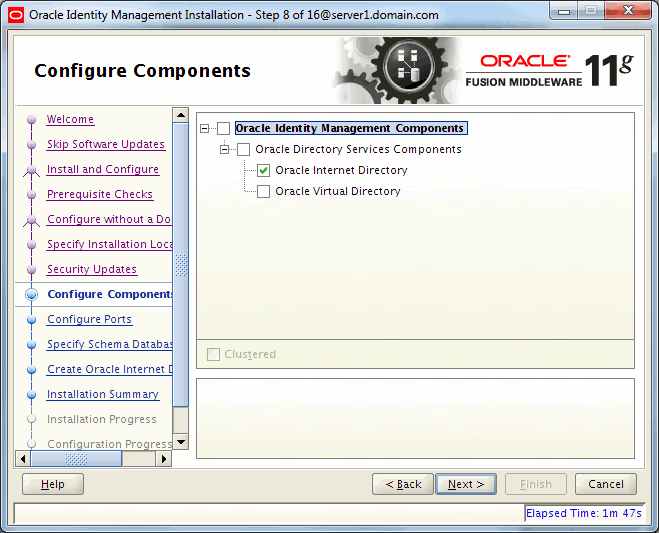Maximize the installer window

[591, 11]
